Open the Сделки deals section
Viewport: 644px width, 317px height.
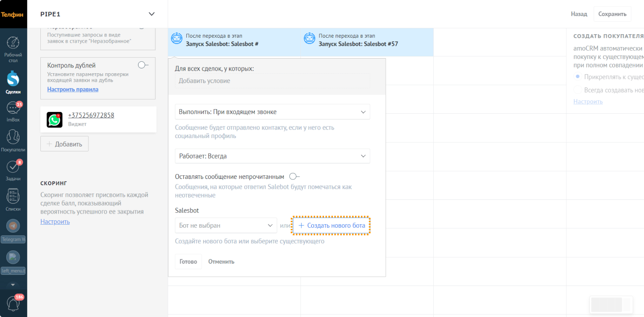(13, 80)
